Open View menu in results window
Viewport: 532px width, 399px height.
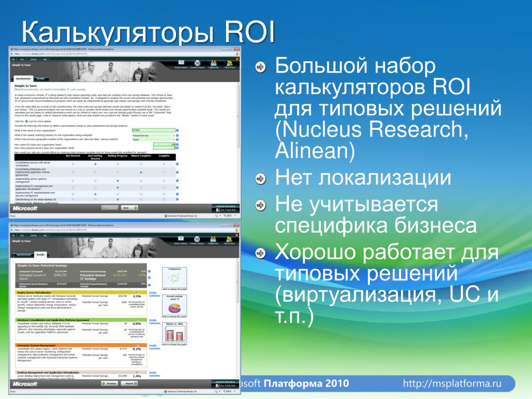pyautogui.click(x=23, y=235)
